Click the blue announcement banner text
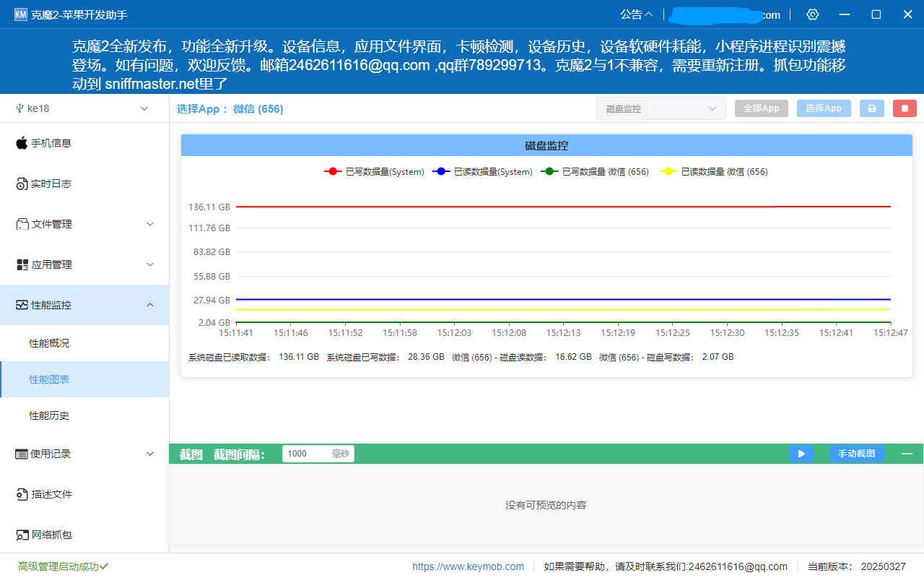This screenshot has width=924, height=578. click(458, 65)
